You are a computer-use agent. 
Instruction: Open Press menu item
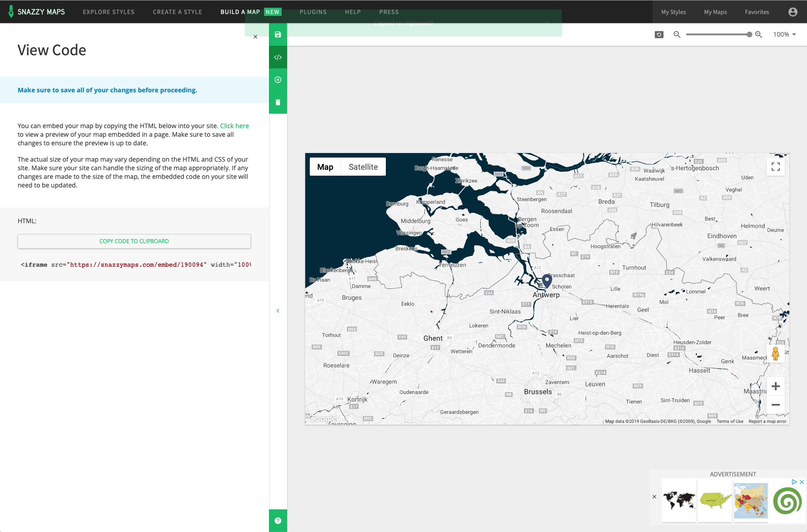[389, 12]
